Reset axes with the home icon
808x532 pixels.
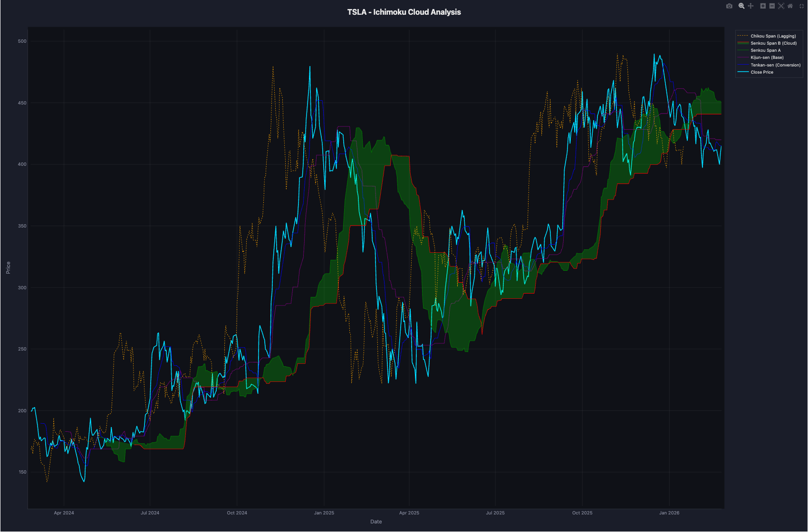[790, 6]
